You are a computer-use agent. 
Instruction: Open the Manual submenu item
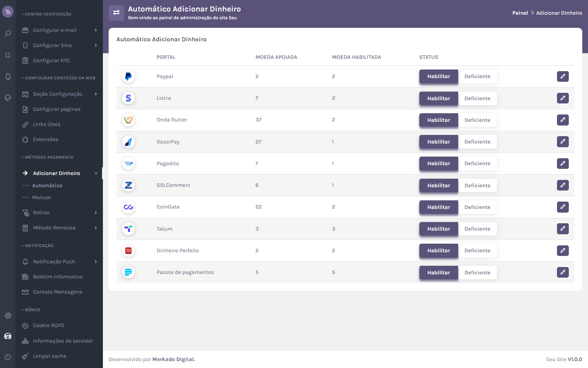[x=42, y=197]
